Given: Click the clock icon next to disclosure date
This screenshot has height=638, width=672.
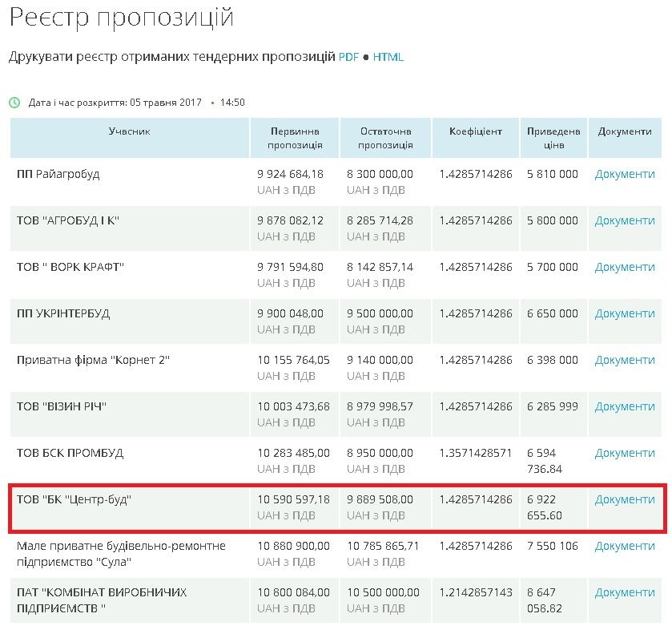Looking at the screenshot, I should point(13,103).
